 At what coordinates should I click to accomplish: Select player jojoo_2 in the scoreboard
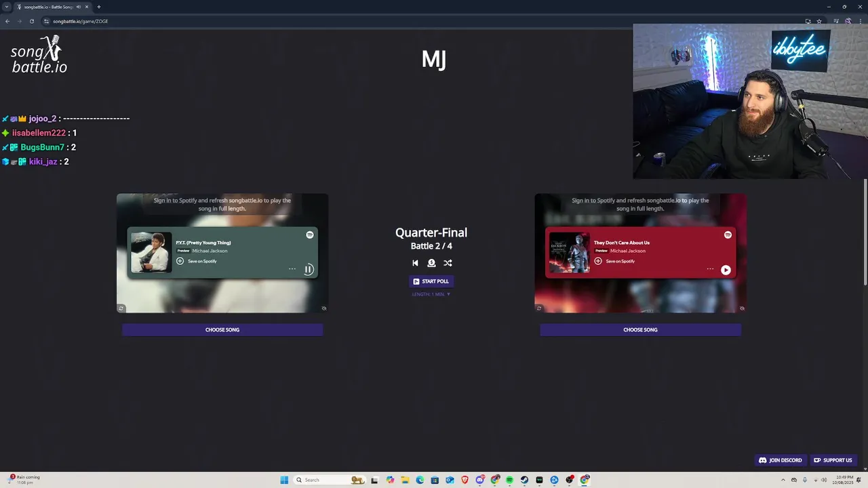tap(43, 119)
